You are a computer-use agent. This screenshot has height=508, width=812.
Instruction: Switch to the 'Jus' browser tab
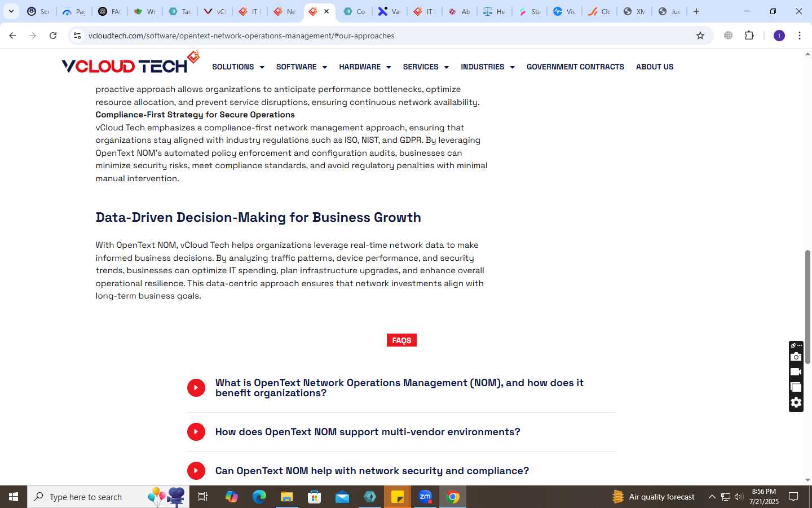click(x=669, y=11)
